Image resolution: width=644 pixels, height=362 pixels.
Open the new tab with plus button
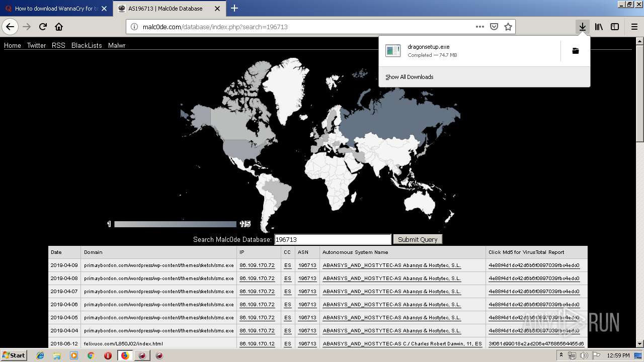click(x=234, y=8)
